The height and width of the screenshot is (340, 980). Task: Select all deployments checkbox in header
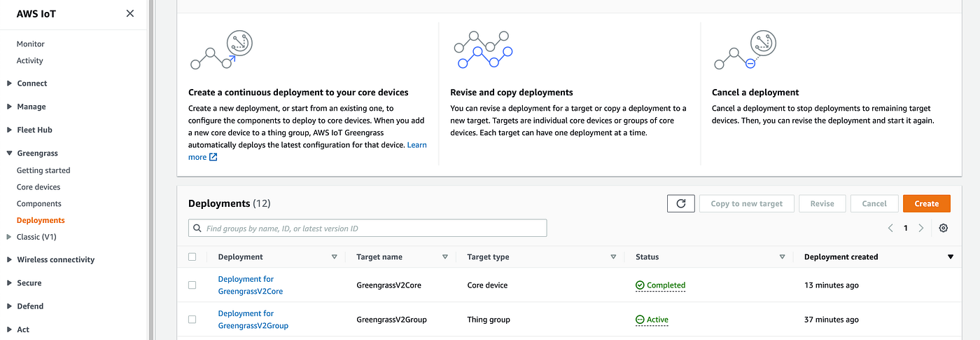coord(192,257)
